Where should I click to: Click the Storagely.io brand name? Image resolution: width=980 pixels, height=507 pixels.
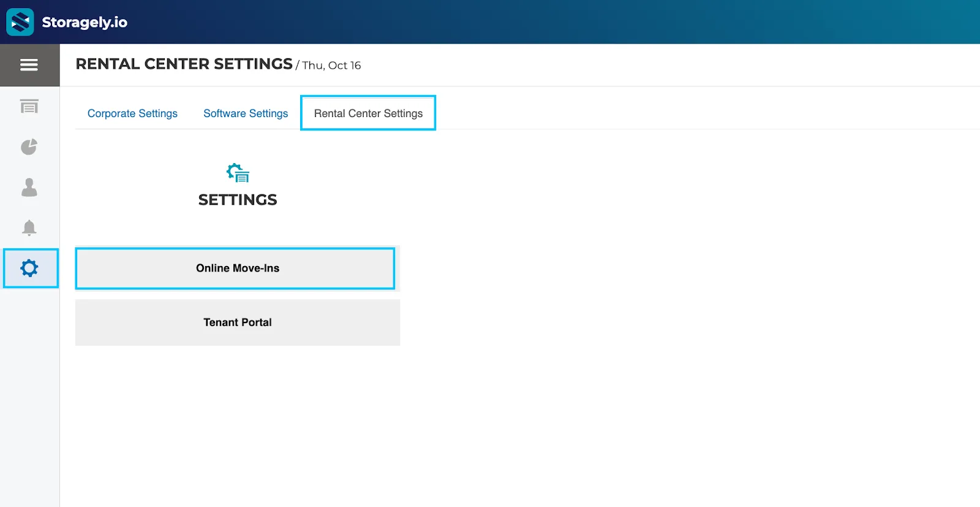coord(85,23)
